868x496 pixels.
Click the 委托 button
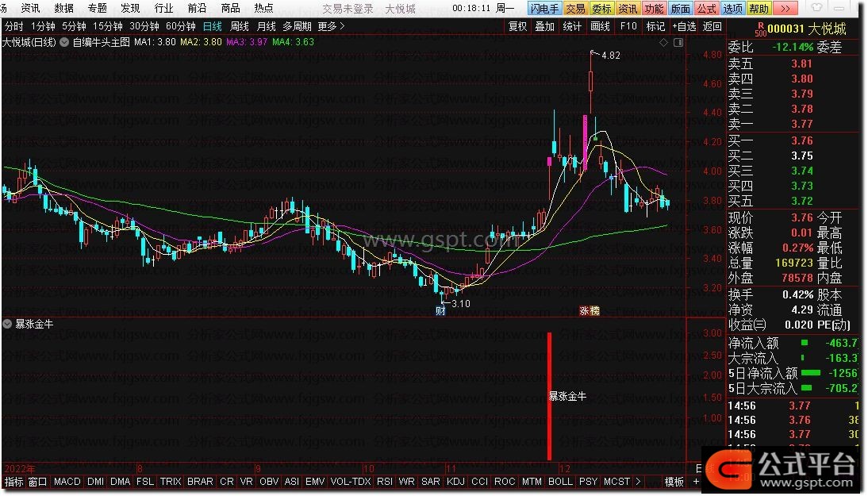point(601,8)
